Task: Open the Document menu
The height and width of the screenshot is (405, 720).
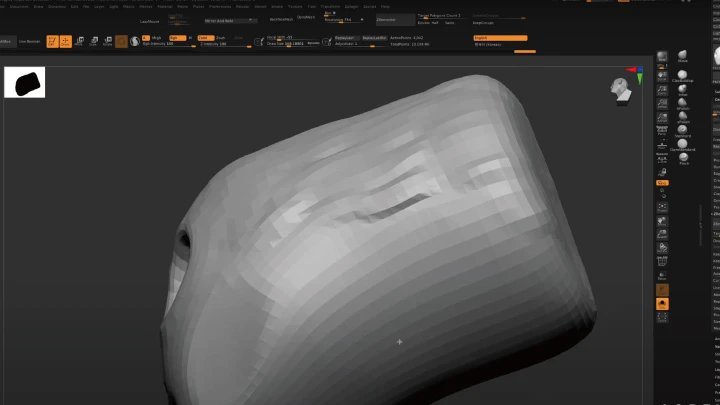Action: click(x=19, y=6)
